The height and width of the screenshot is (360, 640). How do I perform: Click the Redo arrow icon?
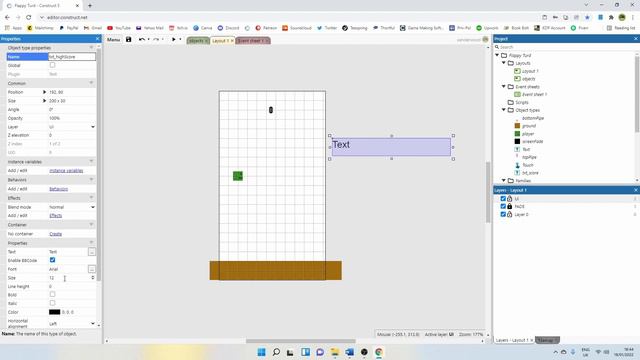156,40
